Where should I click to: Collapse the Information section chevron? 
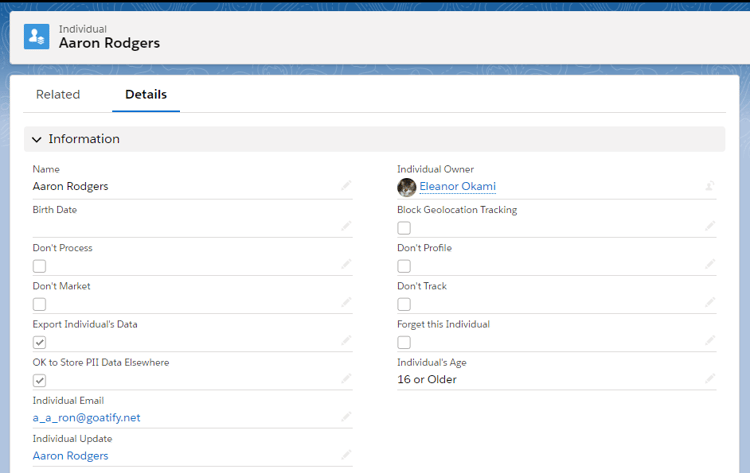click(x=36, y=139)
